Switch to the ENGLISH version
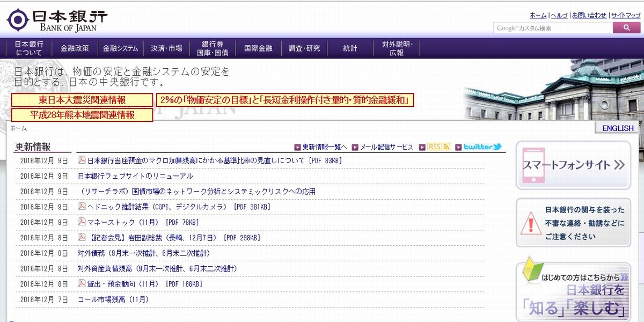 tap(618, 128)
